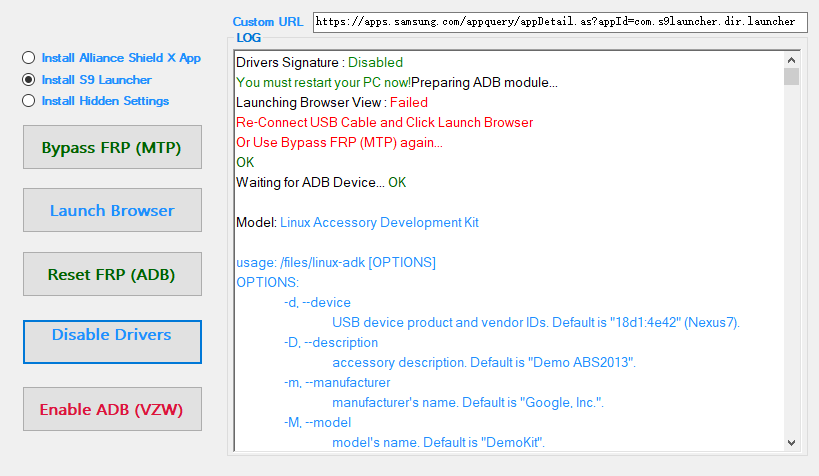Click the 'Drivers Signature : Disabled' log line

(x=319, y=62)
